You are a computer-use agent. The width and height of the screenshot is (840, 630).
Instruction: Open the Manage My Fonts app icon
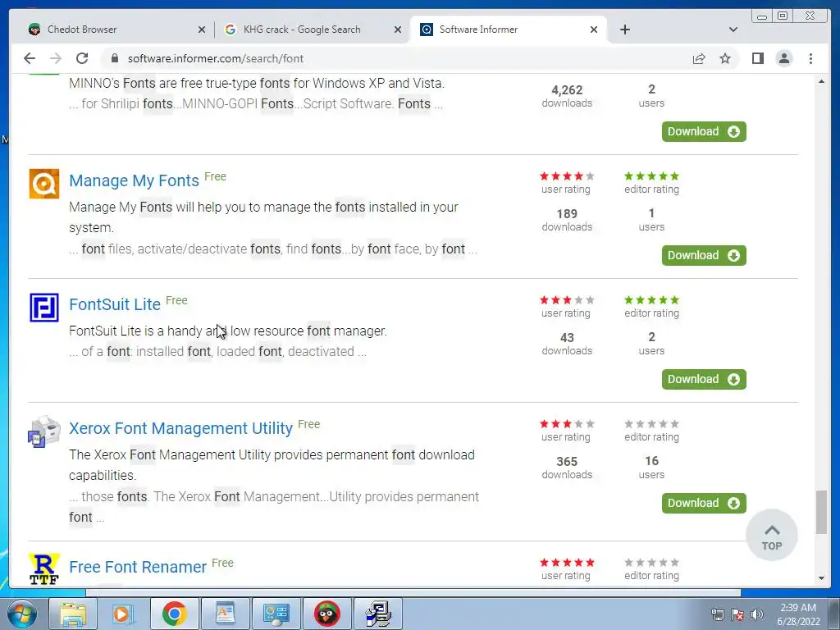(44, 184)
